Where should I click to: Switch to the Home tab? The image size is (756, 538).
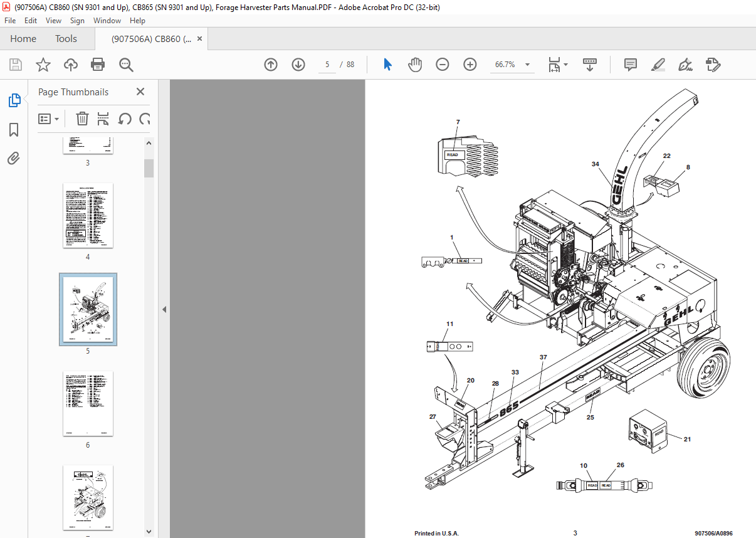[x=23, y=39]
